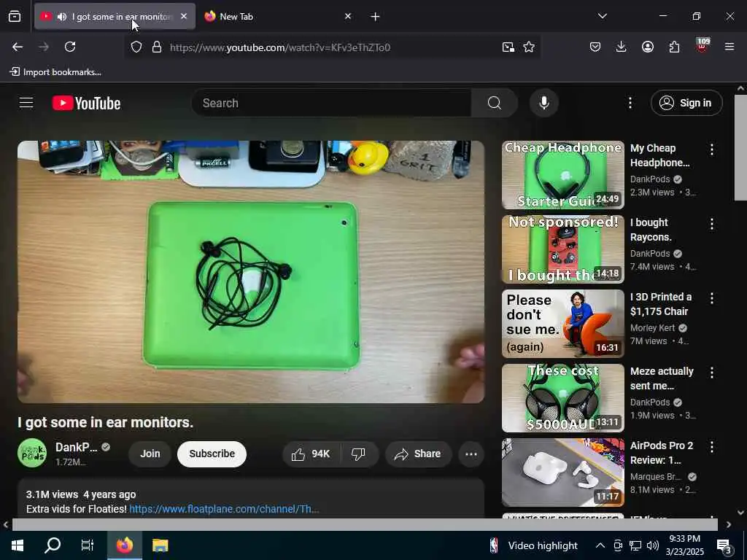The width and height of the screenshot is (747, 560).
Task: Open options for 'I bought Raycons.' video
Action: pyautogui.click(x=712, y=224)
